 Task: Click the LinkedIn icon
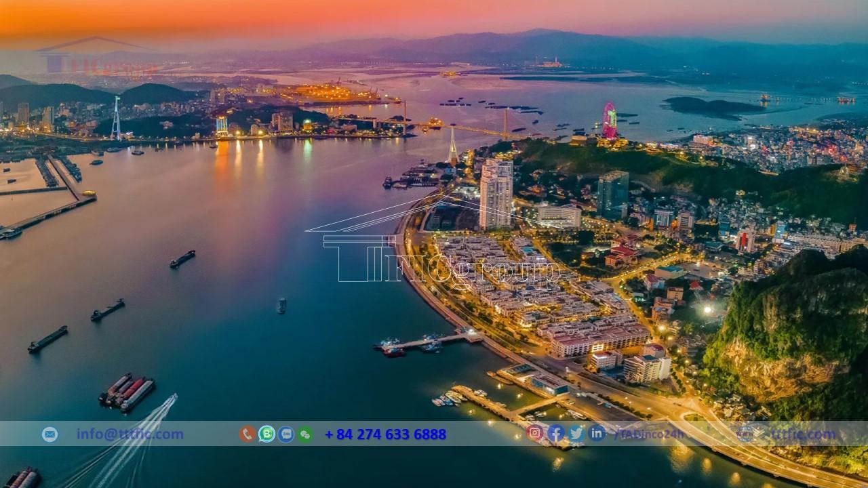[597, 433]
